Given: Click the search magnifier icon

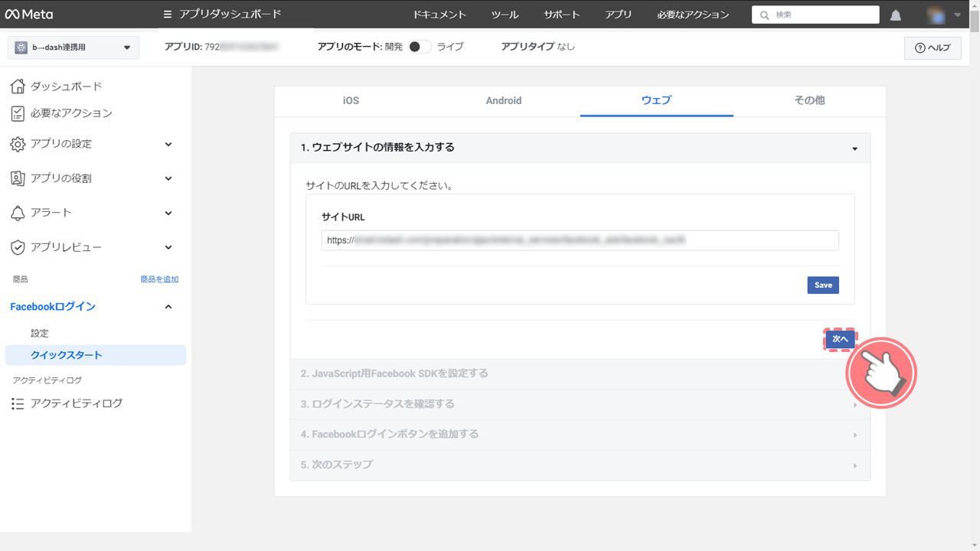Looking at the screenshot, I should (x=764, y=15).
